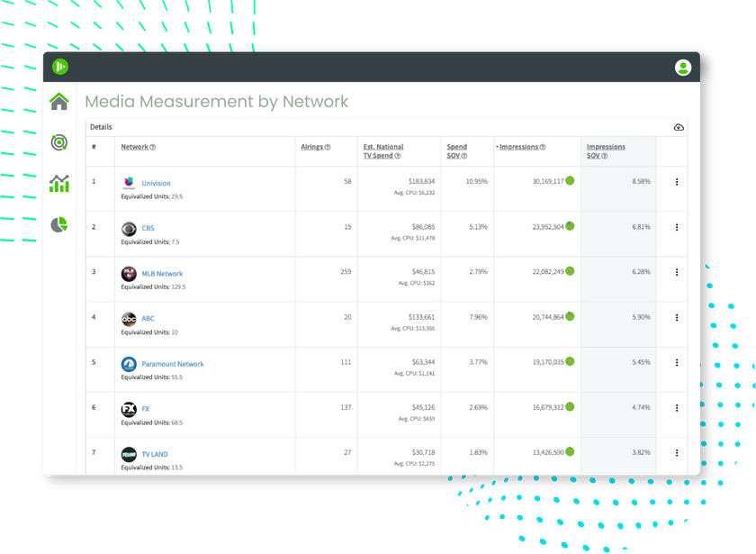Click ABC impressions green pie indicator
The height and width of the screenshot is (554, 756).
tap(570, 316)
